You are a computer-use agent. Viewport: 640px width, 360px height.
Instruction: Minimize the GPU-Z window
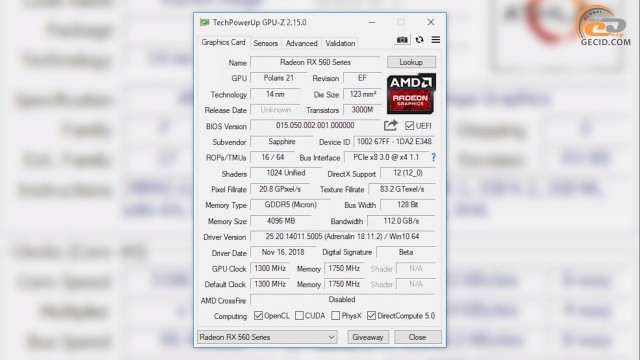[371, 22]
